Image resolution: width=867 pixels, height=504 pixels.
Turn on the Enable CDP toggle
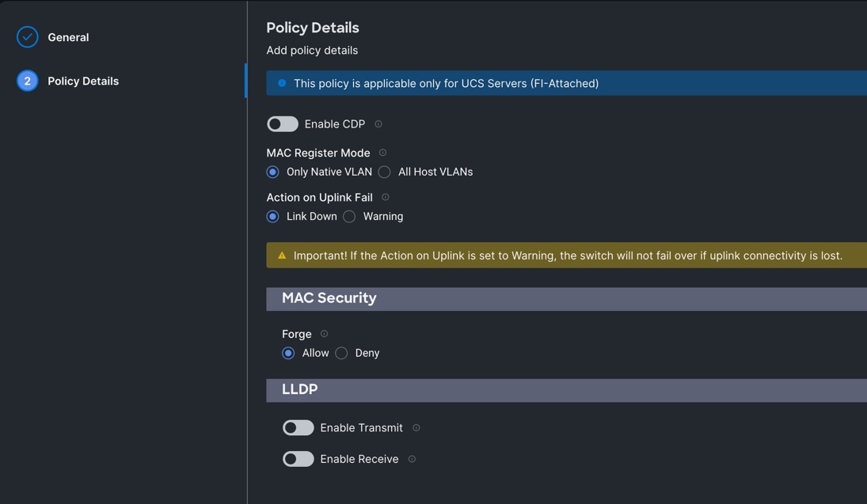[x=283, y=124]
